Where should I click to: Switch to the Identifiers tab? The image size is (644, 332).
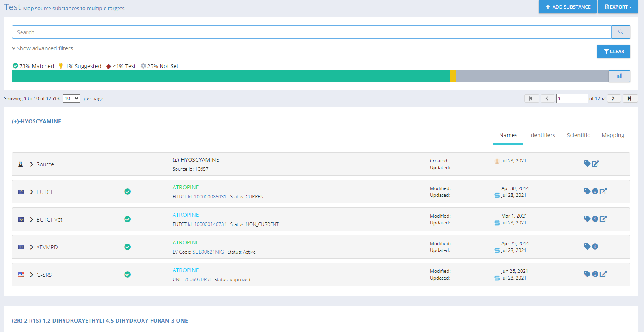(542, 135)
